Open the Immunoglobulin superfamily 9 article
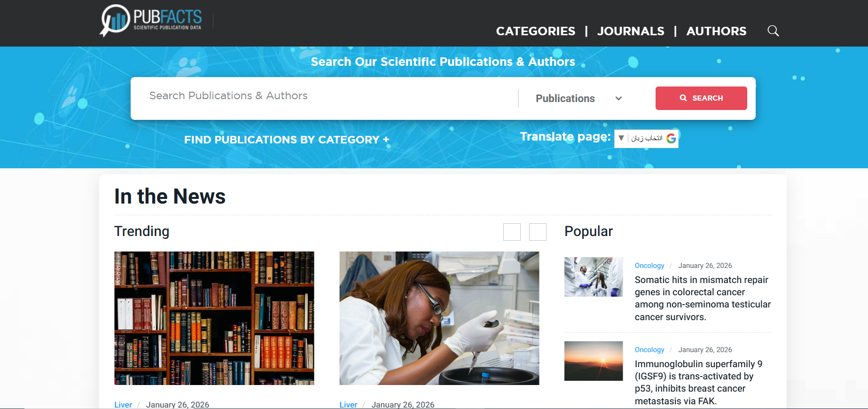Image resolution: width=868 pixels, height=409 pixels. [x=698, y=382]
